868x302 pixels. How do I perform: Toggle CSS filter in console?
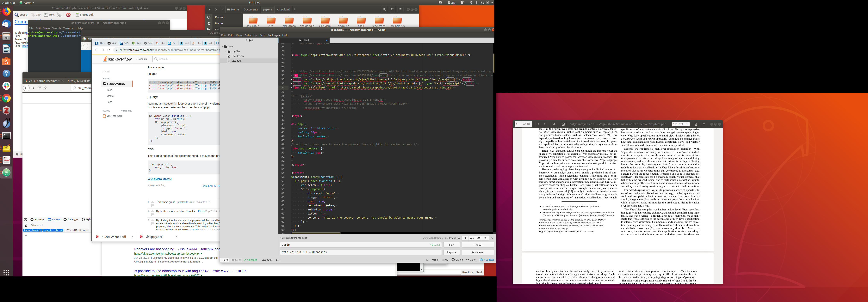[68, 230]
